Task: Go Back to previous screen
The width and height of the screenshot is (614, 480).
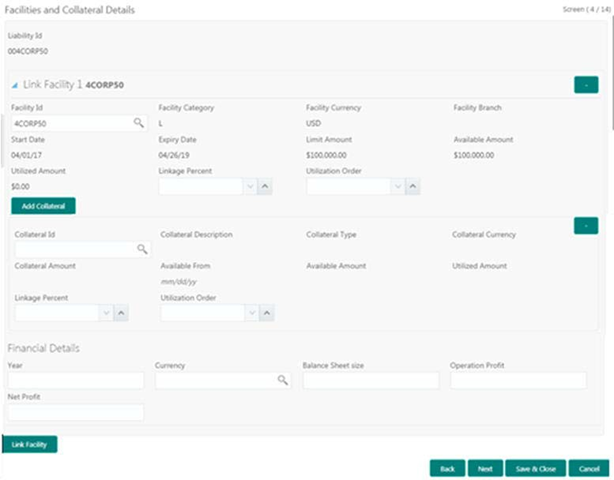Action: tap(447, 469)
